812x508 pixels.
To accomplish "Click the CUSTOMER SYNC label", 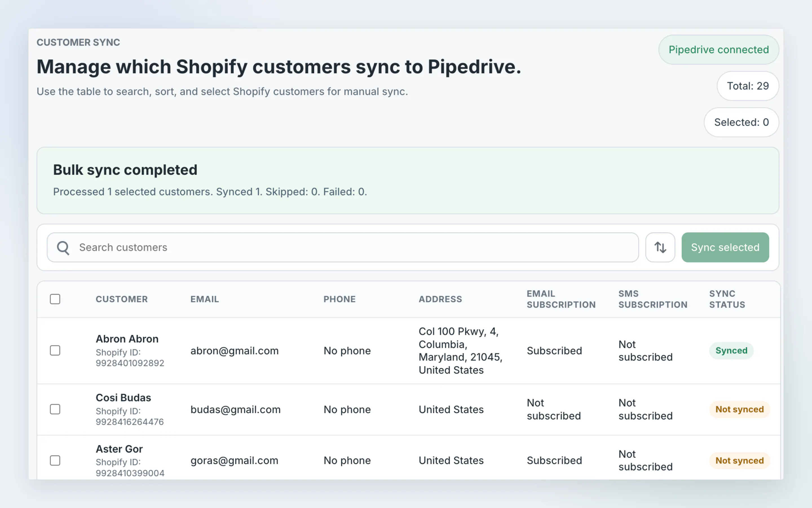I will point(78,42).
